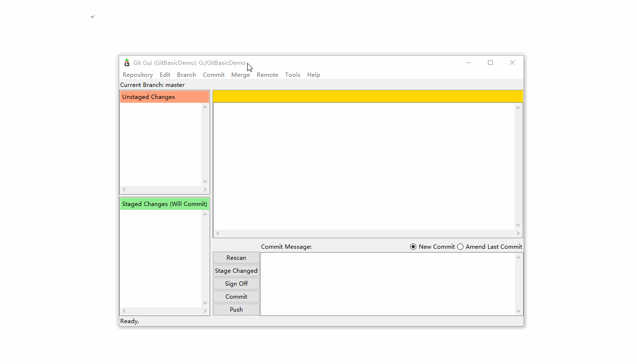Click the Push button
Viewport: 637px width, 364px height.
coord(236,310)
